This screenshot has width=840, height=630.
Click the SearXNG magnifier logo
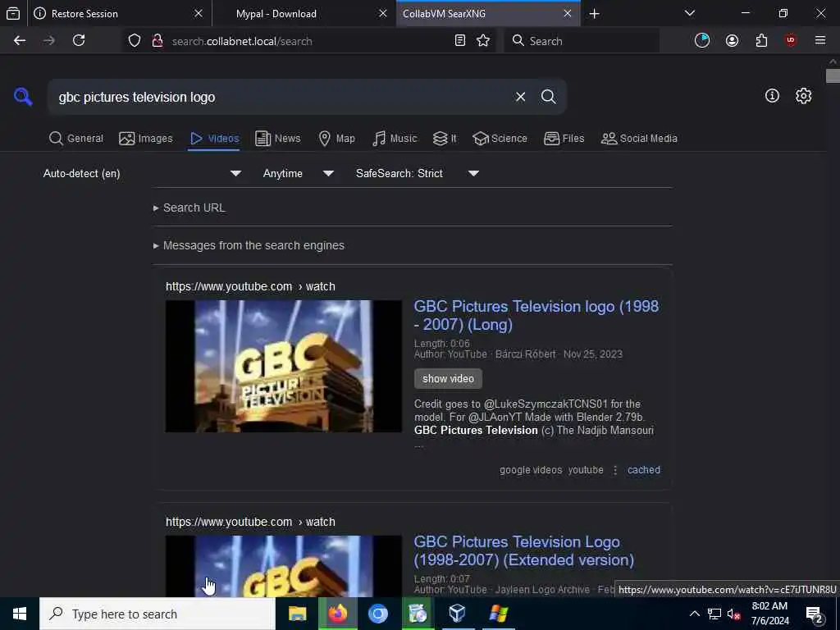[x=23, y=97]
